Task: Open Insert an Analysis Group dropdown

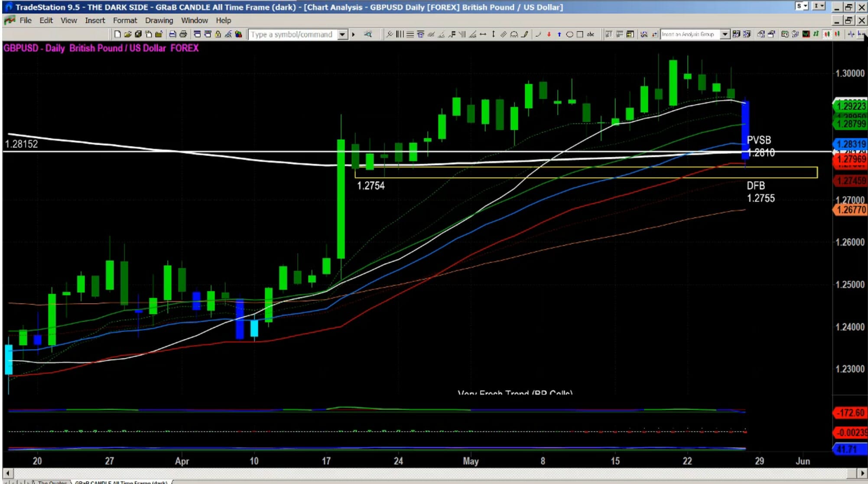Action: 725,34
